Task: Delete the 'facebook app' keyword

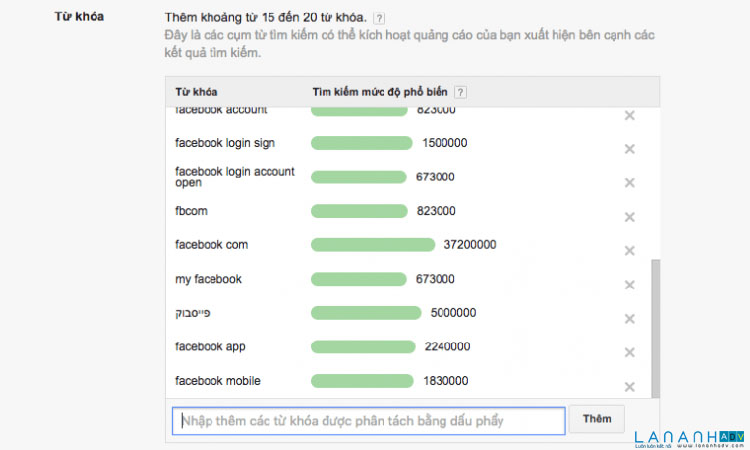Action: [630, 353]
